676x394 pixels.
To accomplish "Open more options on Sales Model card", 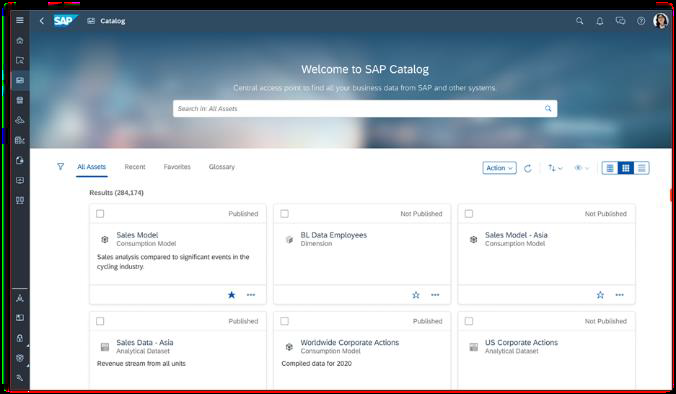I will pyautogui.click(x=251, y=295).
